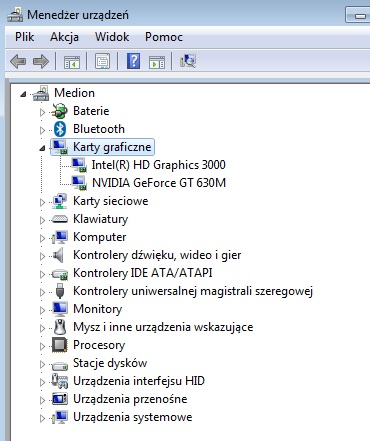Expand the Bluetooth category
The image size is (370, 441).
(42, 130)
